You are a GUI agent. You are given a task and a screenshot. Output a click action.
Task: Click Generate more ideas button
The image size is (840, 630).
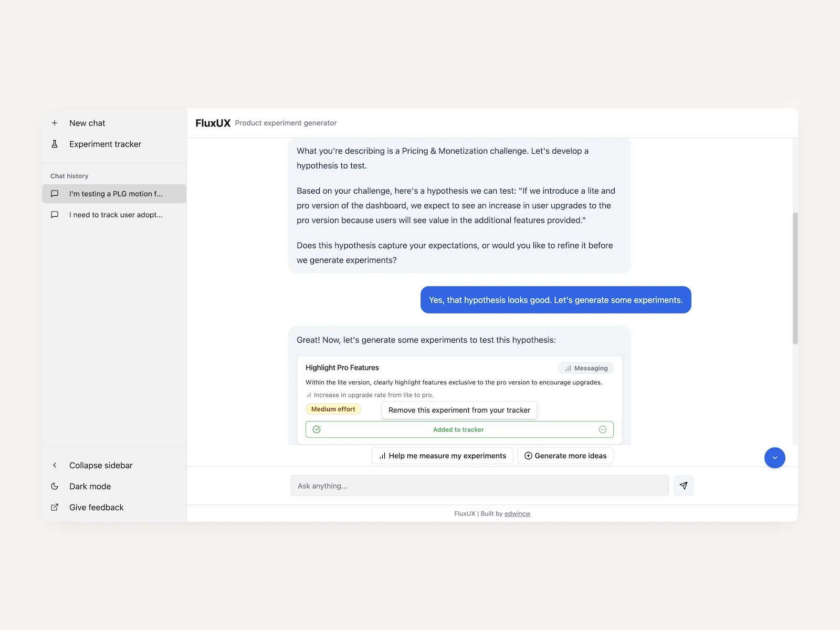pos(565,456)
